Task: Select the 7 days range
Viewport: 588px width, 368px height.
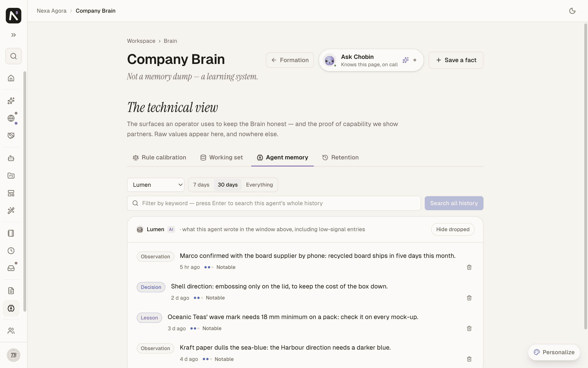Action: [201, 185]
